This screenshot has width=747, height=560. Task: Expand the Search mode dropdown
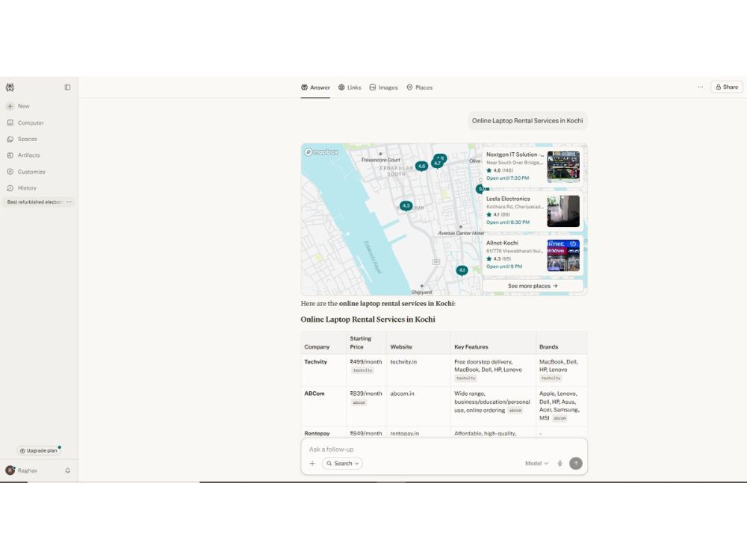tap(342, 464)
